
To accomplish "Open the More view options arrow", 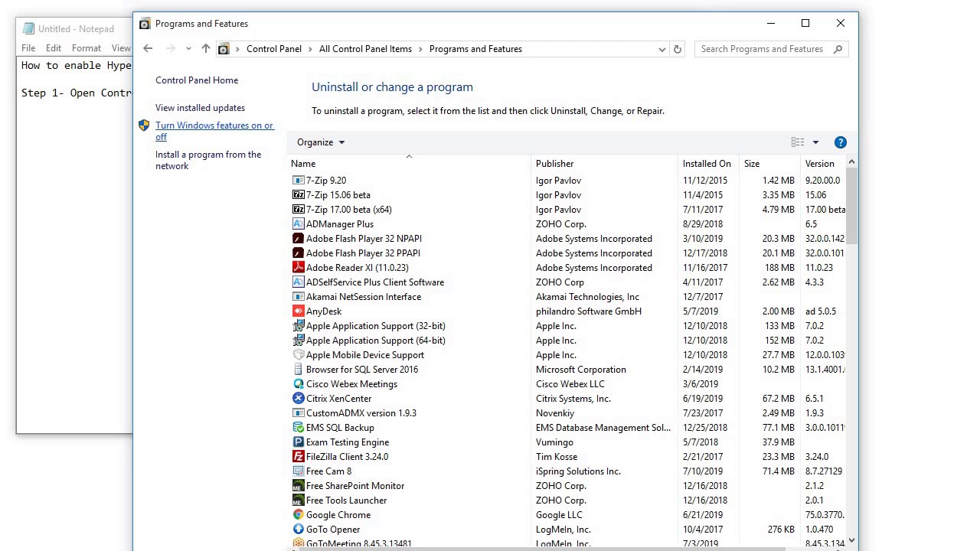I will [815, 142].
